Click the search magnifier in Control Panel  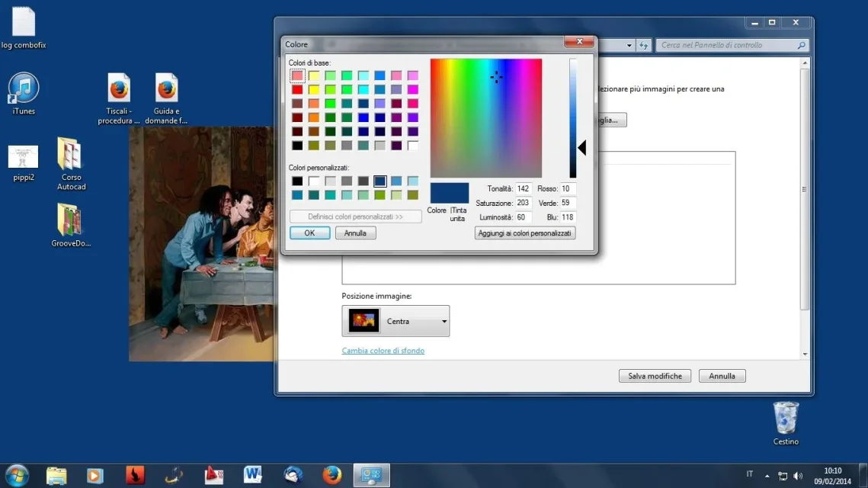801,46
